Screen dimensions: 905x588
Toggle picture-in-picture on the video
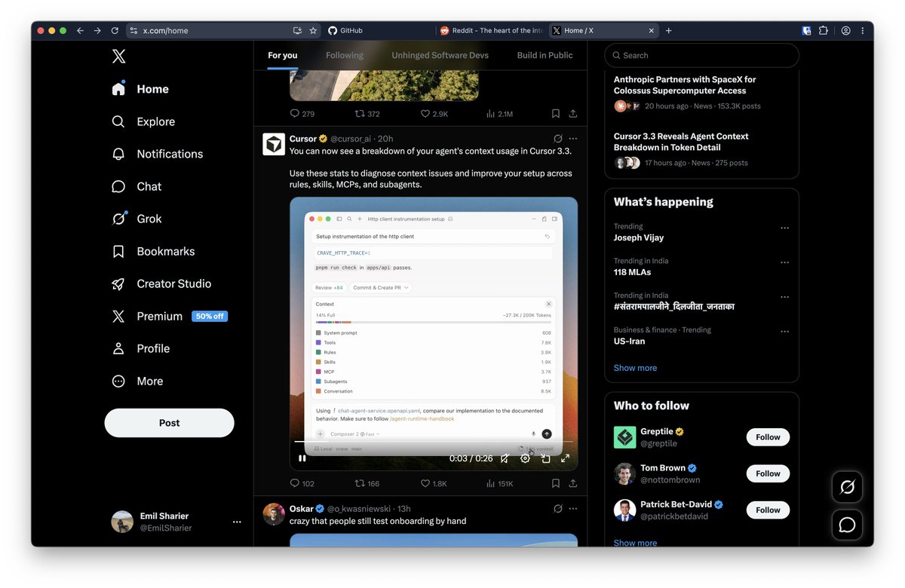tap(545, 458)
